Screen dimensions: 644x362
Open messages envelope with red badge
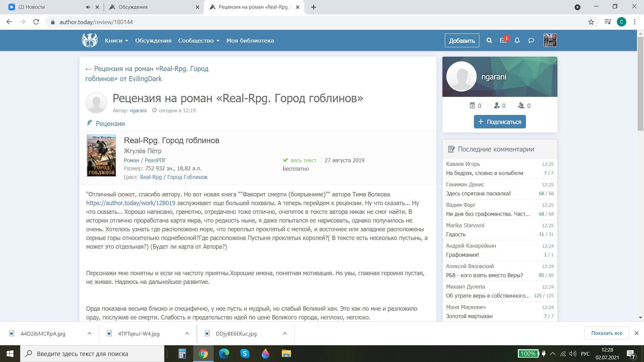coord(503,41)
